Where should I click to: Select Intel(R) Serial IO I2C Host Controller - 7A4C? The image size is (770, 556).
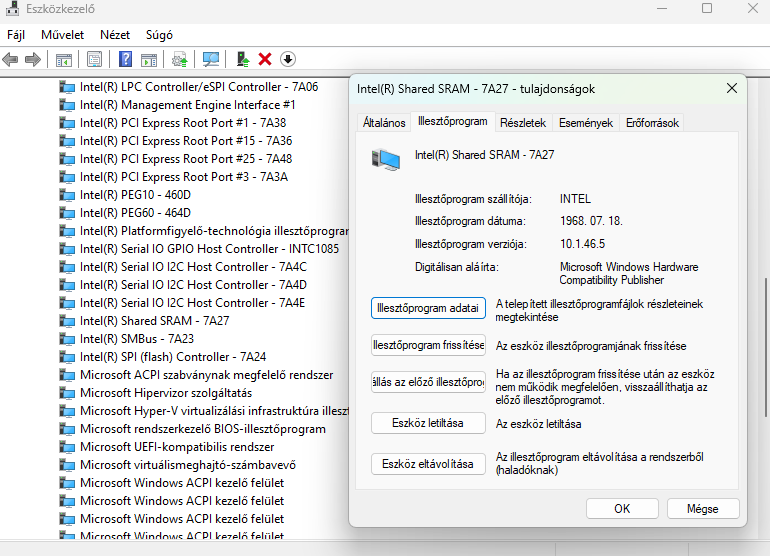[193, 267]
